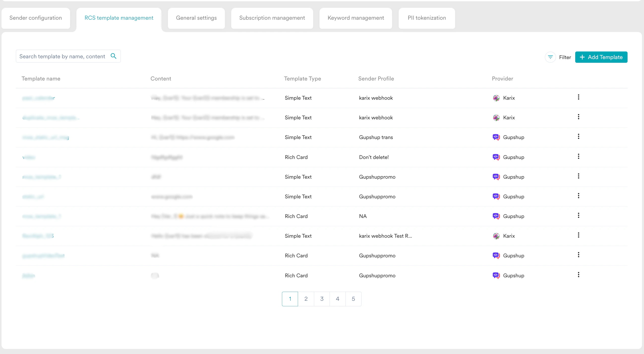Open kebab menu for NA sender profile row
The width and height of the screenshot is (644, 354).
click(x=578, y=215)
